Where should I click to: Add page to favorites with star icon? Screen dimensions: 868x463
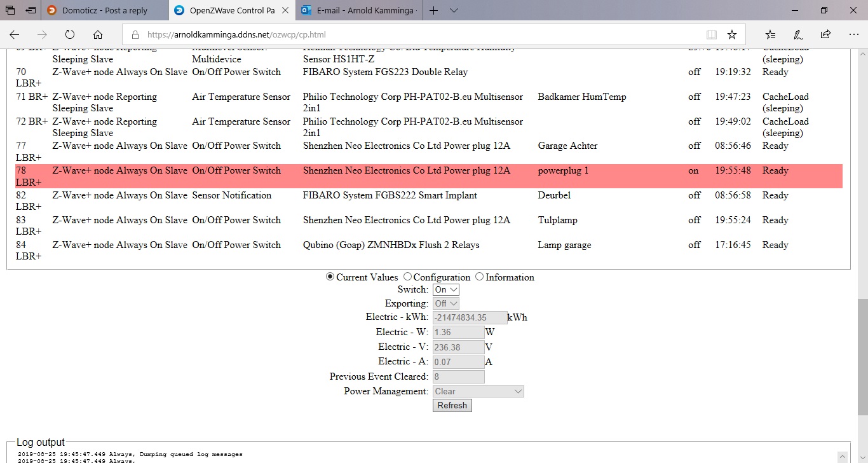732,34
